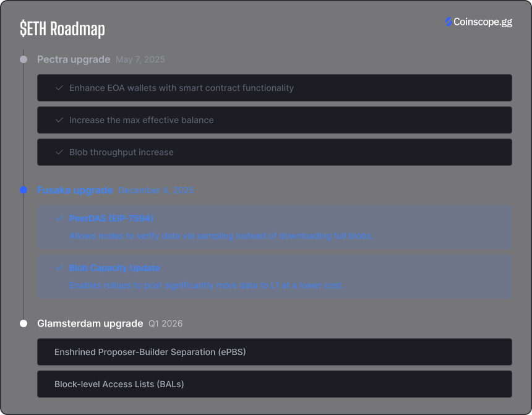Click the Blob Capacity Update title
This screenshot has width=532, height=415.
[x=114, y=268]
